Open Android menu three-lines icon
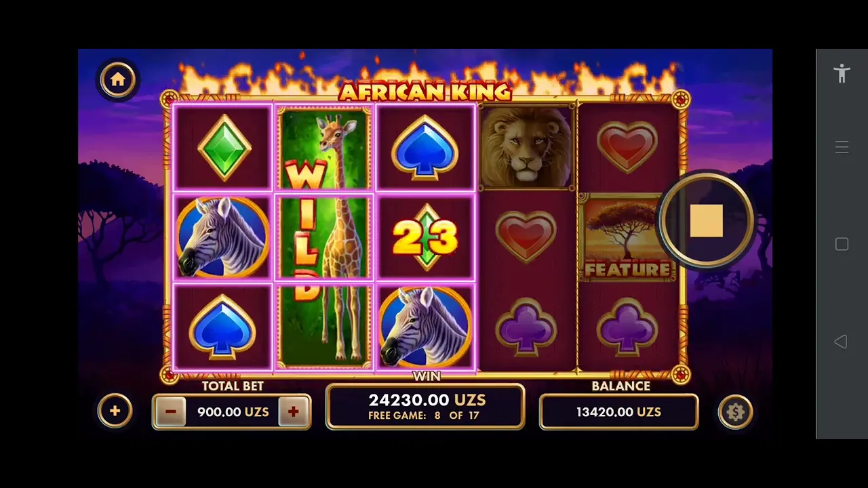The image size is (868, 488). pyautogui.click(x=842, y=147)
